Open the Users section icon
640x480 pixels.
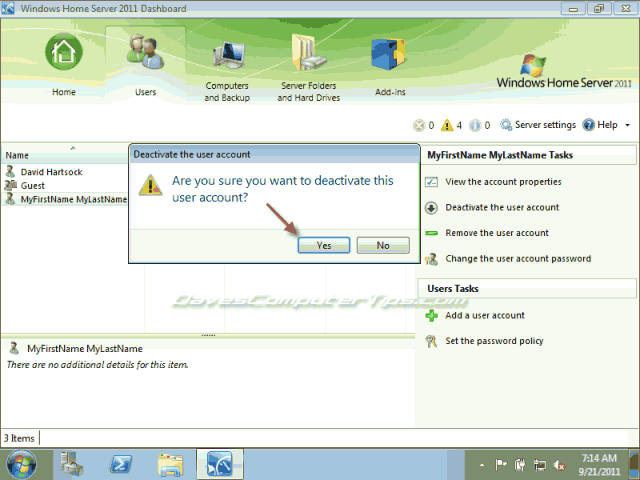pyautogui.click(x=145, y=51)
